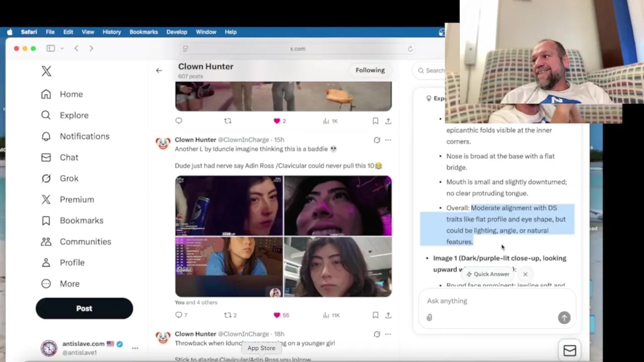Open the Apple menu
Screen dimensions: 644x362
point(10,32)
